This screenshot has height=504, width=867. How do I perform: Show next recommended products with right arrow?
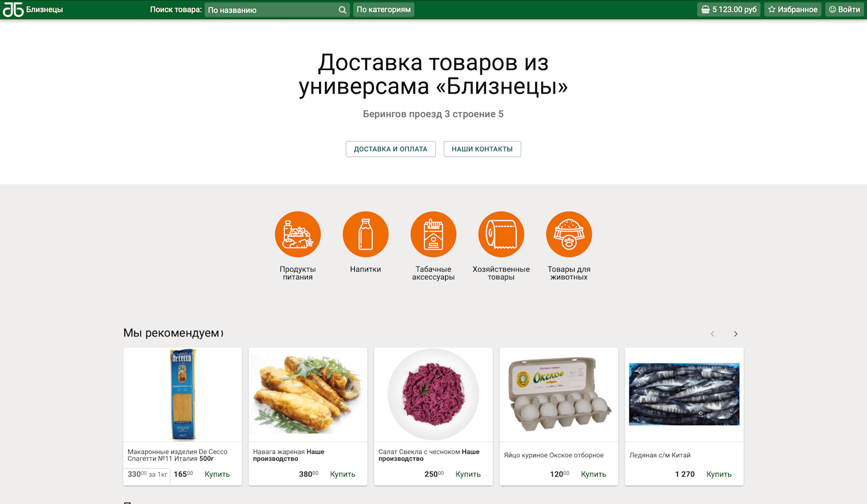(x=735, y=333)
